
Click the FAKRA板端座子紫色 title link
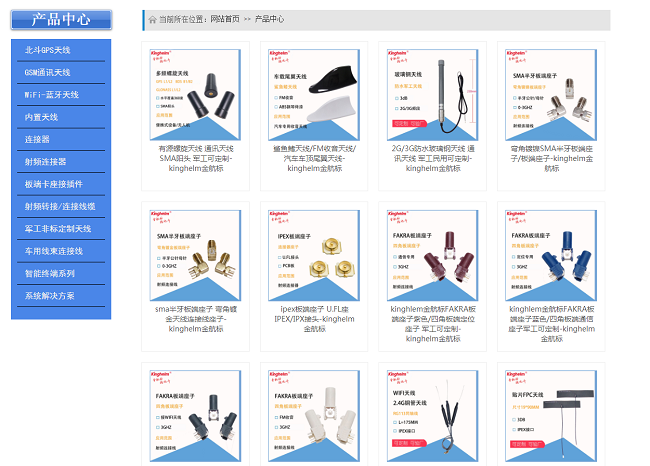[x=433, y=324]
